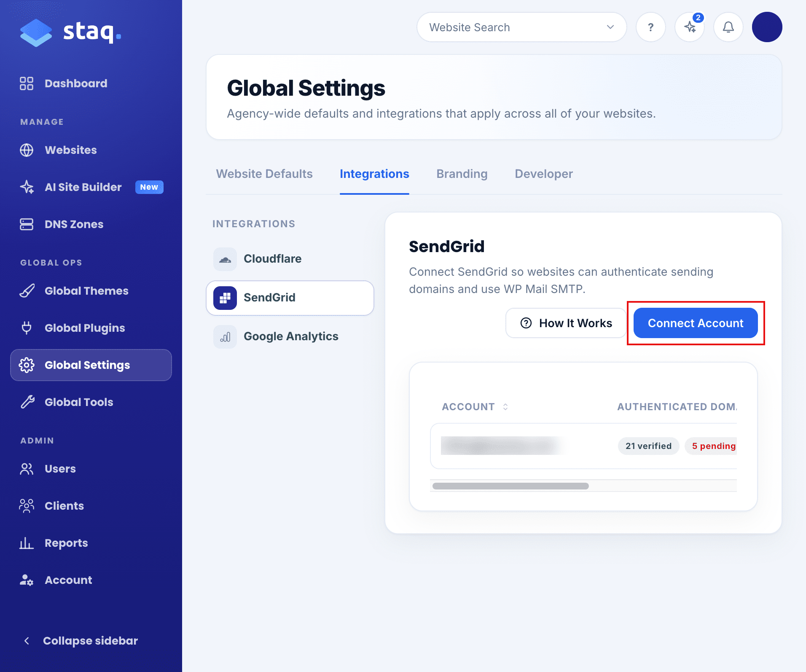Click the Connect Account button

[696, 323]
